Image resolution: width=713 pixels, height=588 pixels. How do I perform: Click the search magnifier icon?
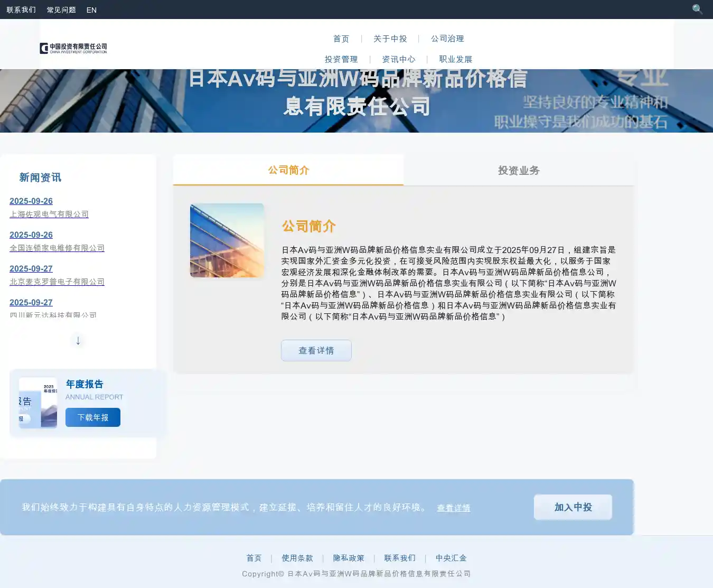click(x=697, y=10)
